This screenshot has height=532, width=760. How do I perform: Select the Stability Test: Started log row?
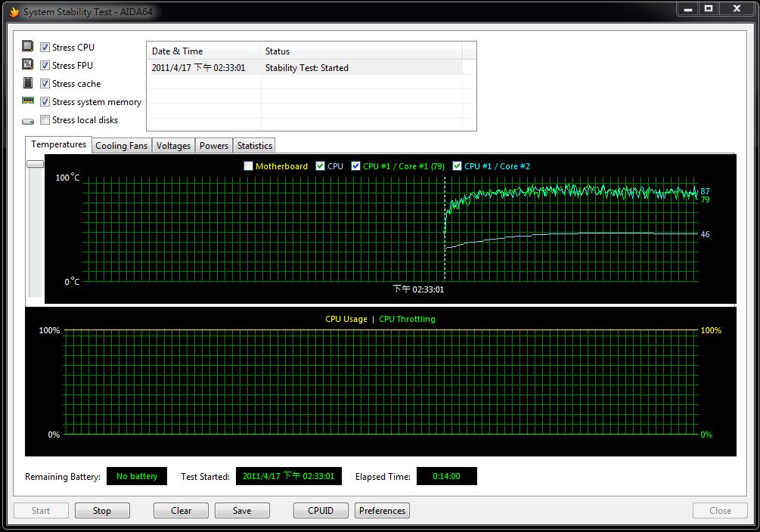[305, 68]
